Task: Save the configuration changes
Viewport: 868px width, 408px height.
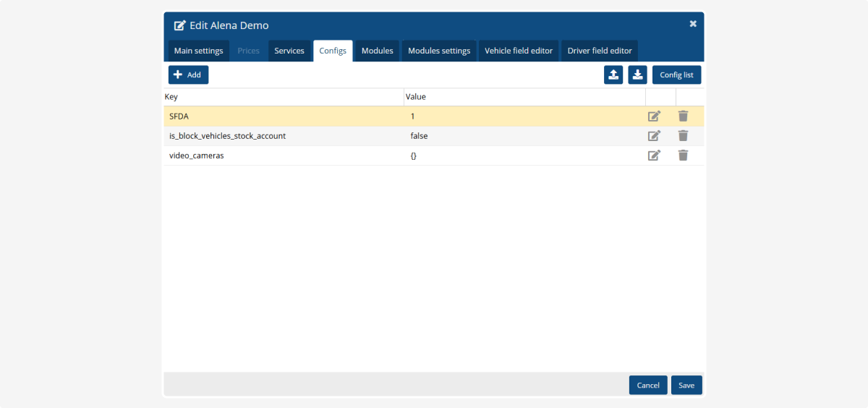Action: tap(686, 385)
